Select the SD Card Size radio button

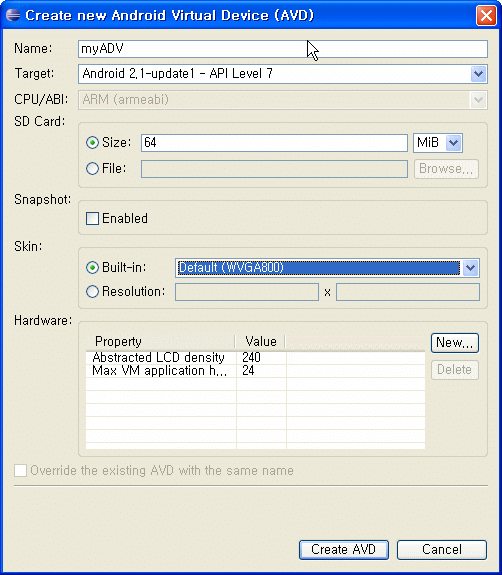click(92, 142)
